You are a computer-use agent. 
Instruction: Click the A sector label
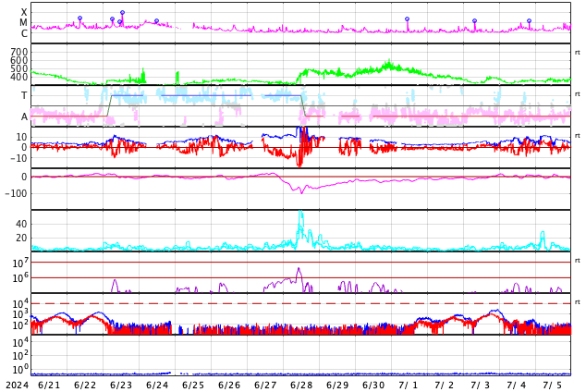(24, 117)
